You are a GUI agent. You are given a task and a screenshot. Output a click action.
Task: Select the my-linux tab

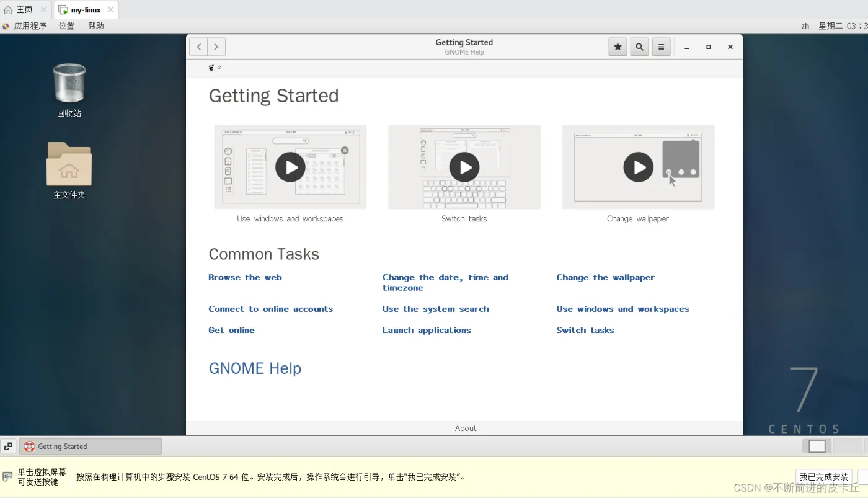86,10
